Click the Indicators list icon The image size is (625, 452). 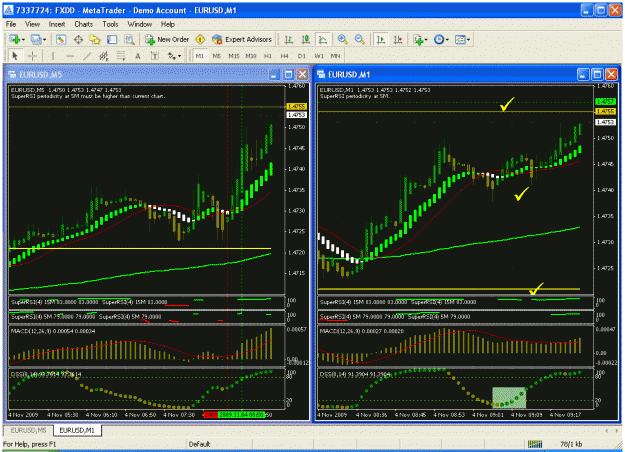[418, 39]
